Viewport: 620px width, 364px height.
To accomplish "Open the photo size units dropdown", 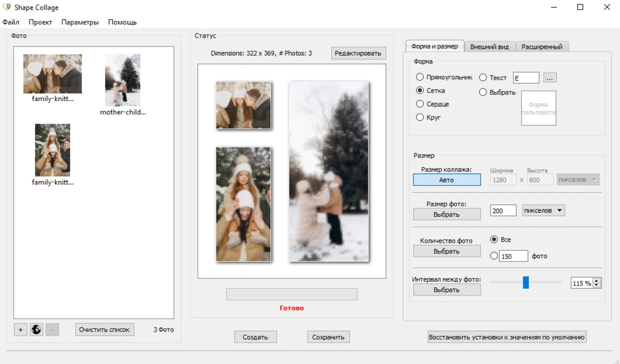I will 544,211.
